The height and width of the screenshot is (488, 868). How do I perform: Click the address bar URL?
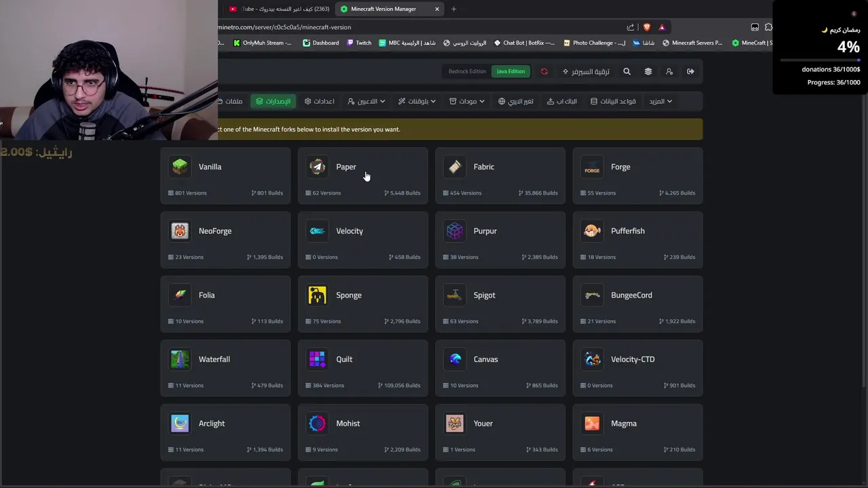point(285,27)
